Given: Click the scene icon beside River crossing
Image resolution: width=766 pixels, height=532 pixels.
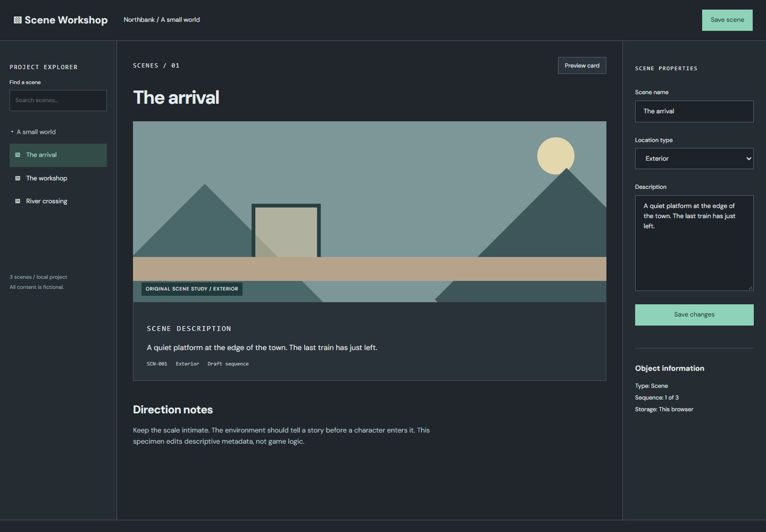Looking at the screenshot, I should click(18, 201).
